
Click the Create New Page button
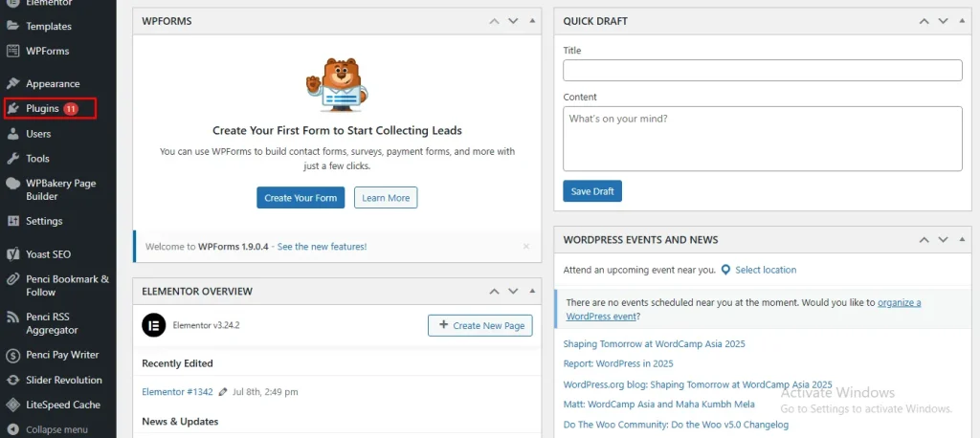480,325
